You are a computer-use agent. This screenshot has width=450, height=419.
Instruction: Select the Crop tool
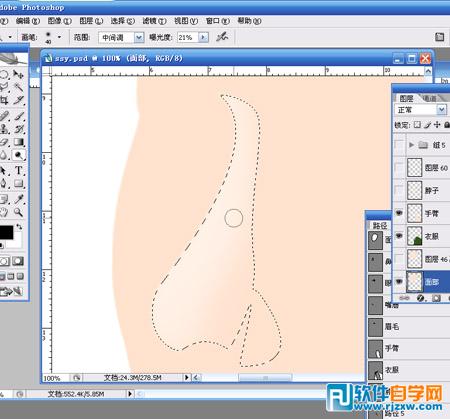click(x=4, y=100)
